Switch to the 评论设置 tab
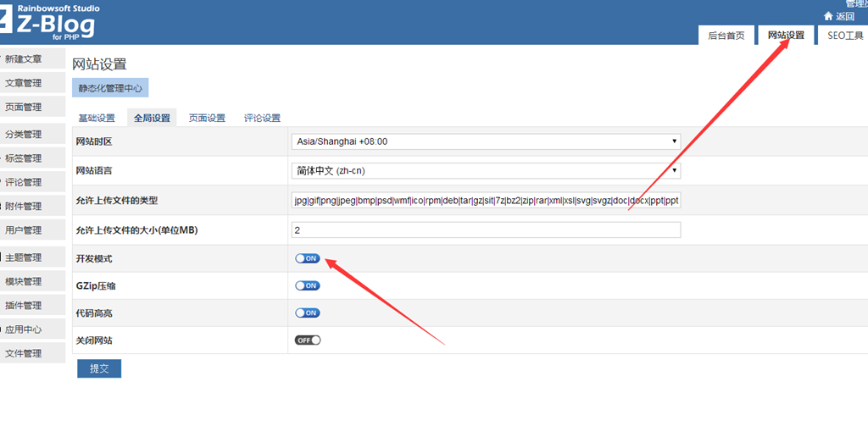 point(262,118)
